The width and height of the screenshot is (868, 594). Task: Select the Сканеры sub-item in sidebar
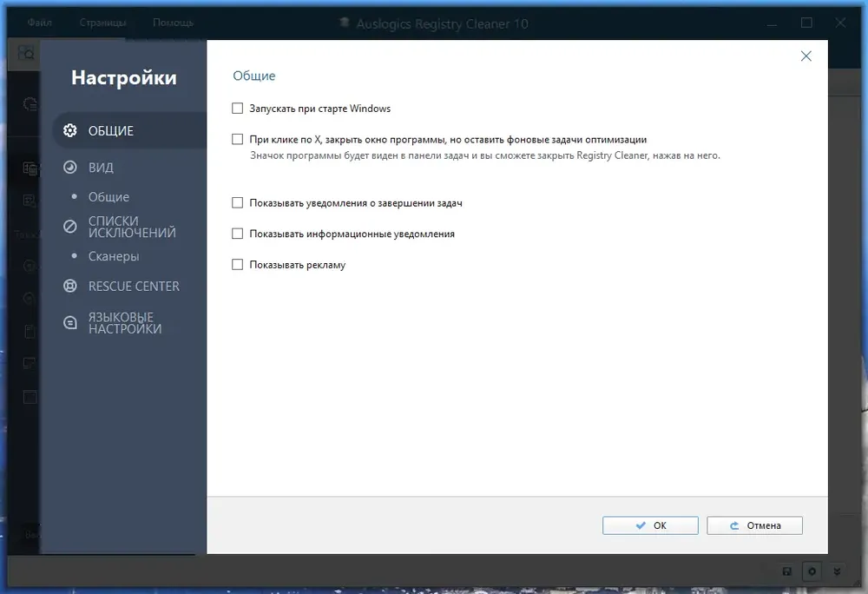pyautogui.click(x=114, y=256)
